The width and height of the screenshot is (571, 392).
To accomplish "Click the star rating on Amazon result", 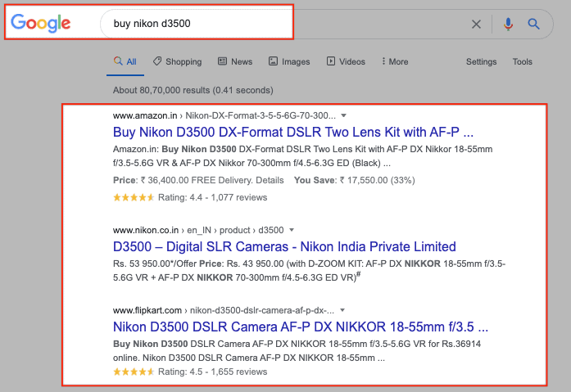I will point(134,197).
